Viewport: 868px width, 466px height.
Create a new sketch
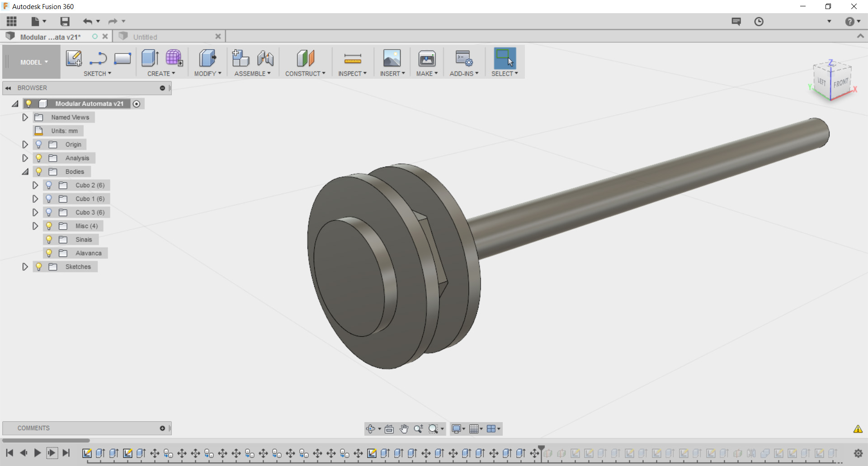coord(74,58)
